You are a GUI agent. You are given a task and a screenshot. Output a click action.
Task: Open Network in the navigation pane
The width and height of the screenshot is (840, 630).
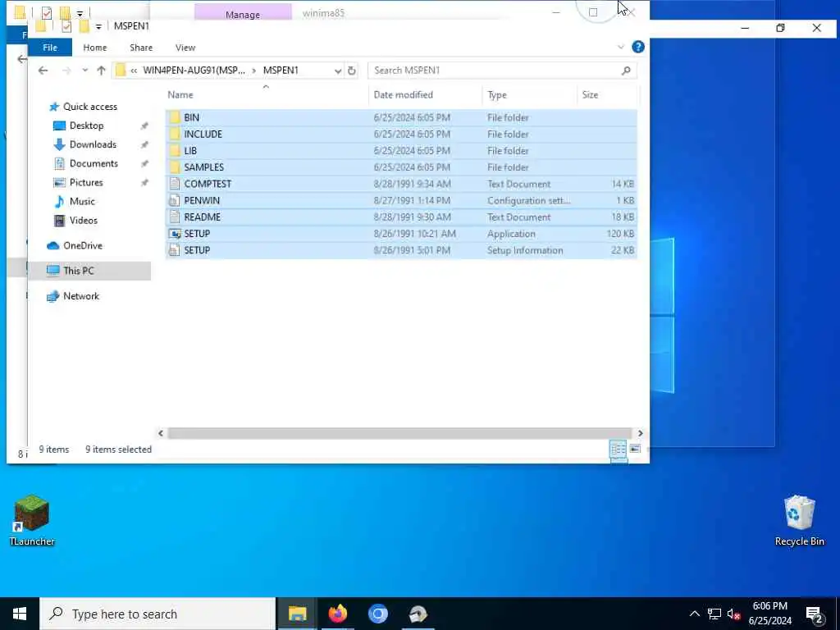81,295
